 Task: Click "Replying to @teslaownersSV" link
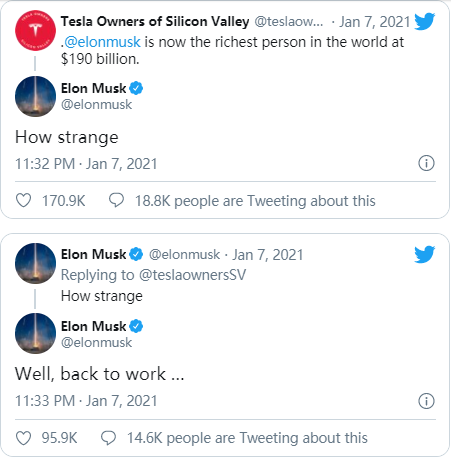[154, 275]
